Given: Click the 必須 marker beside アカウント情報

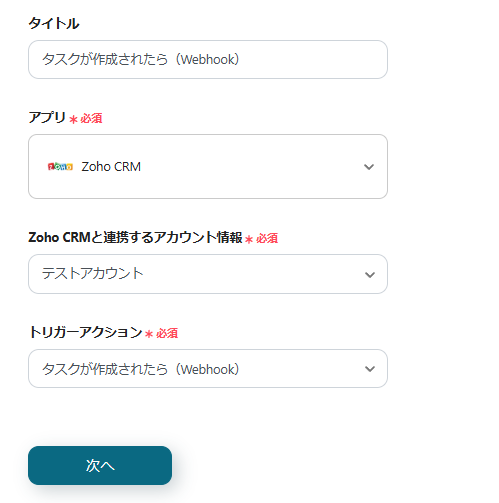Looking at the screenshot, I should [x=267, y=238].
